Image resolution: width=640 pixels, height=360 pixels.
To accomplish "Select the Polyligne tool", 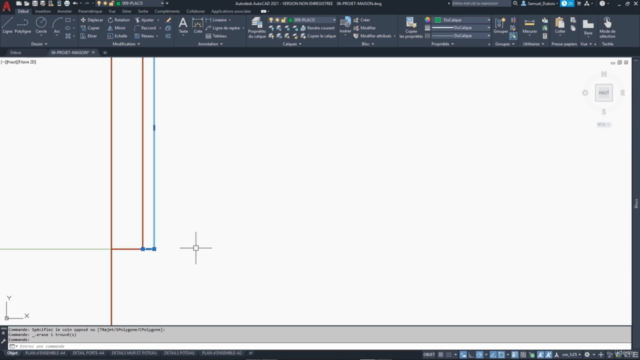I will 23,25.
